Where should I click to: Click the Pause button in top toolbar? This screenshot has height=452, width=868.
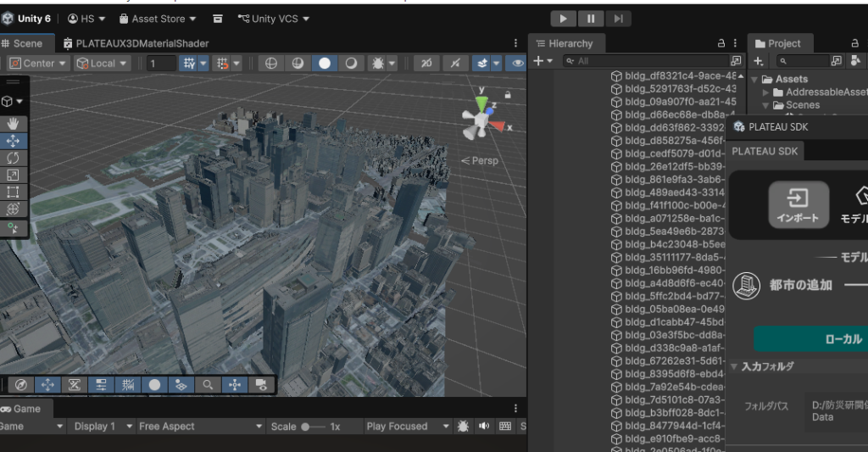click(591, 18)
